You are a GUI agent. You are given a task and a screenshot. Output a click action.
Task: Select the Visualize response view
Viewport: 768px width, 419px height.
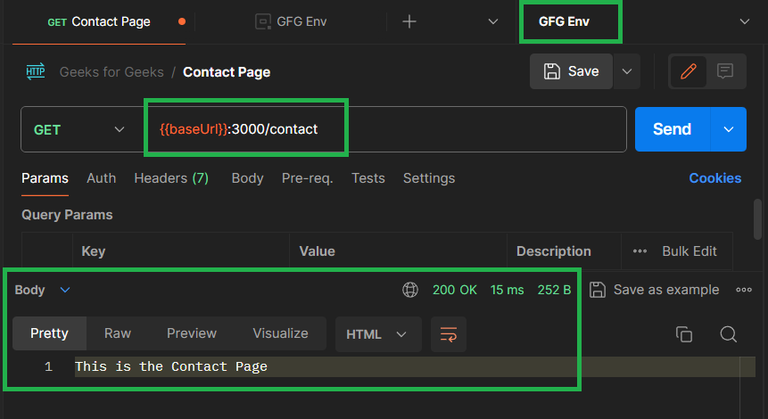pos(280,333)
